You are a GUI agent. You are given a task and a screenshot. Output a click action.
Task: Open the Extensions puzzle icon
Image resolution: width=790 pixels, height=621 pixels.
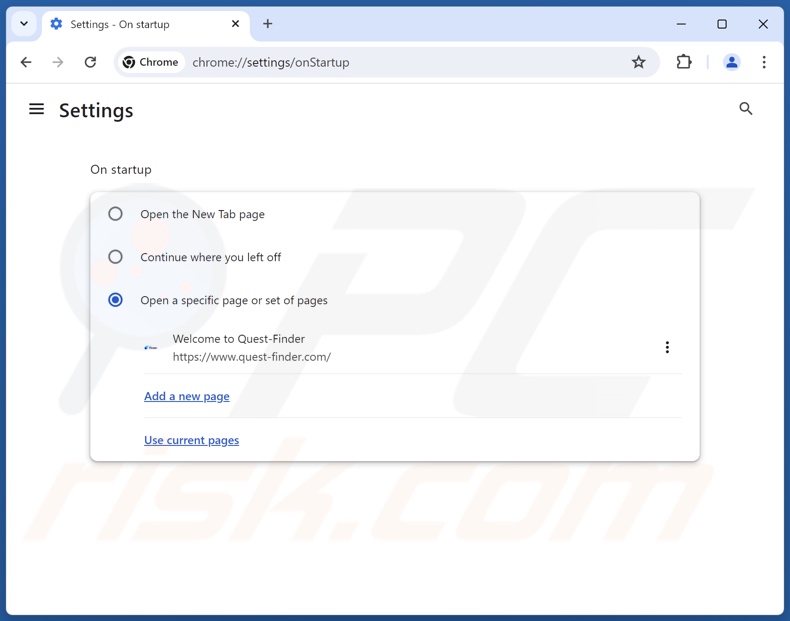[684, 62]
